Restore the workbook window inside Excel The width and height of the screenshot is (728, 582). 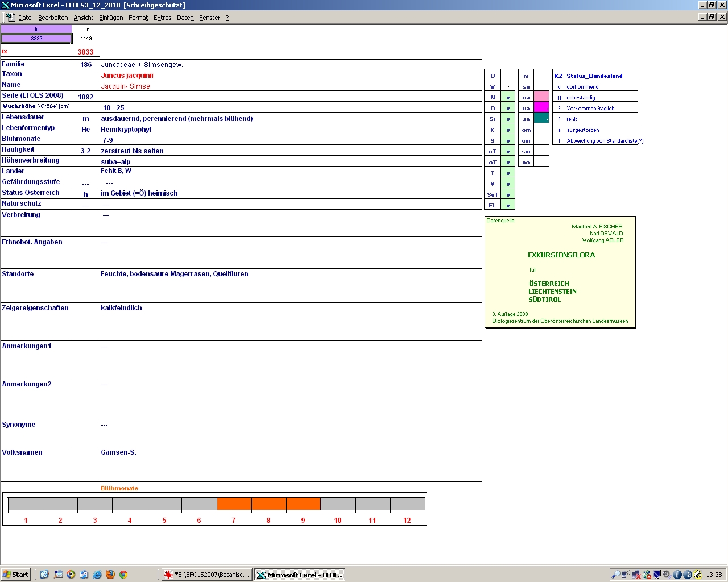(x=712, y=16)
